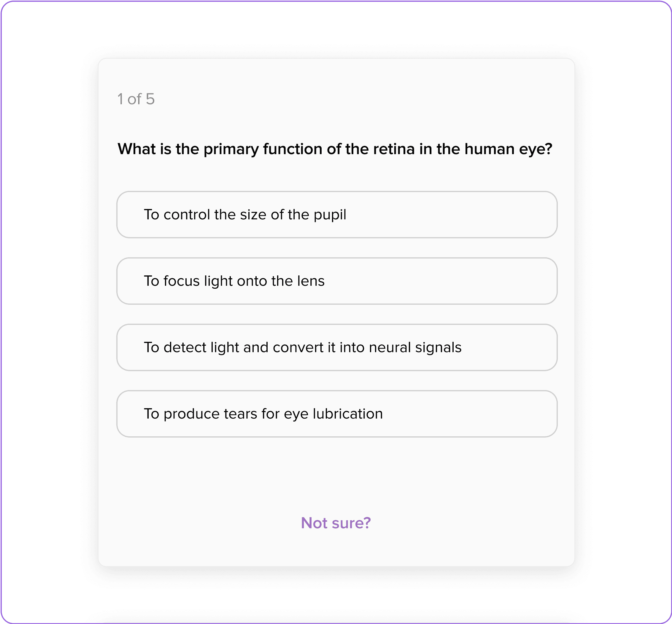Select 'To produce tears for eye lubrication'
672x624 pixels.
pos(336,413)
